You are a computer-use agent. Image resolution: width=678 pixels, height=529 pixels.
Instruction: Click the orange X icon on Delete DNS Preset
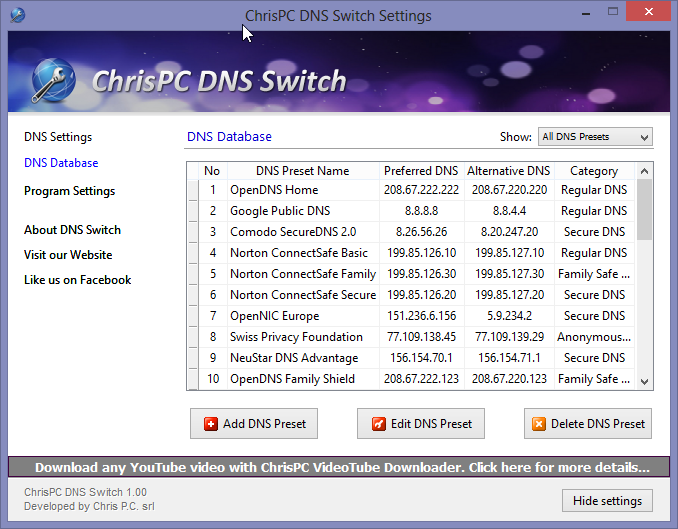[539, 424]
